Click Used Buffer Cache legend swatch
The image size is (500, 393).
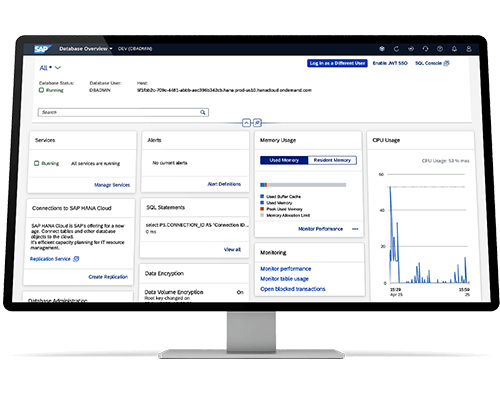262,196
